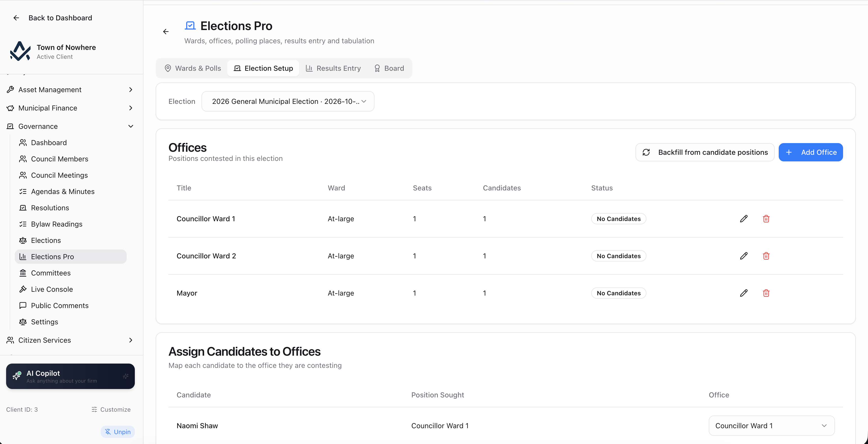Click the Back to Dashboard arrow icon
This screenshot has width=868, height=444.
pyautogui.click(x=16, y=18)
